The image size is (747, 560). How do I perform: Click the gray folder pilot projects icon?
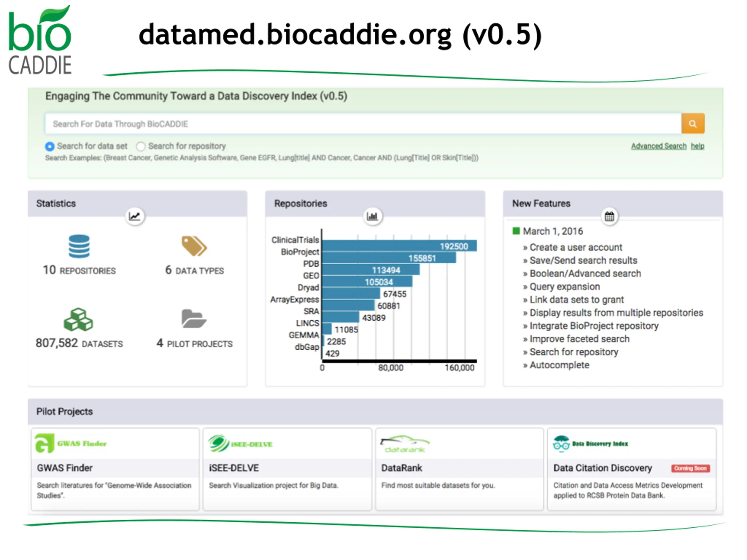[193, 319]
